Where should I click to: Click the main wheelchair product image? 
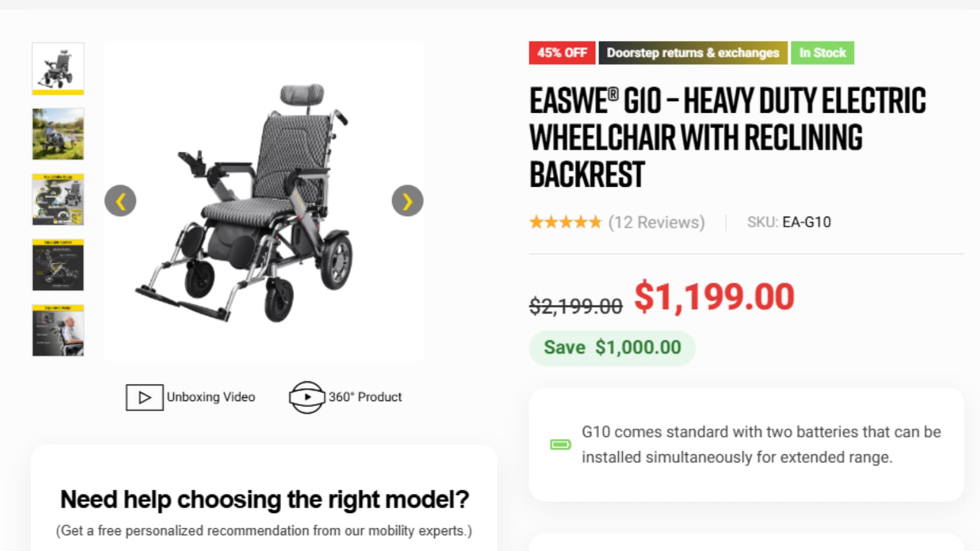pos(263,201)
